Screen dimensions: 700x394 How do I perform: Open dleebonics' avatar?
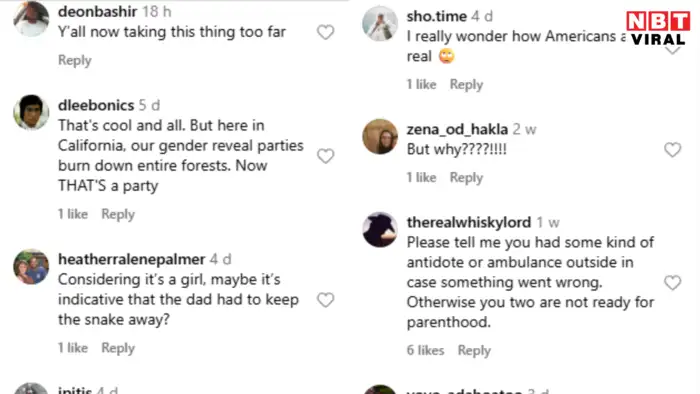(x=31, y=112)
